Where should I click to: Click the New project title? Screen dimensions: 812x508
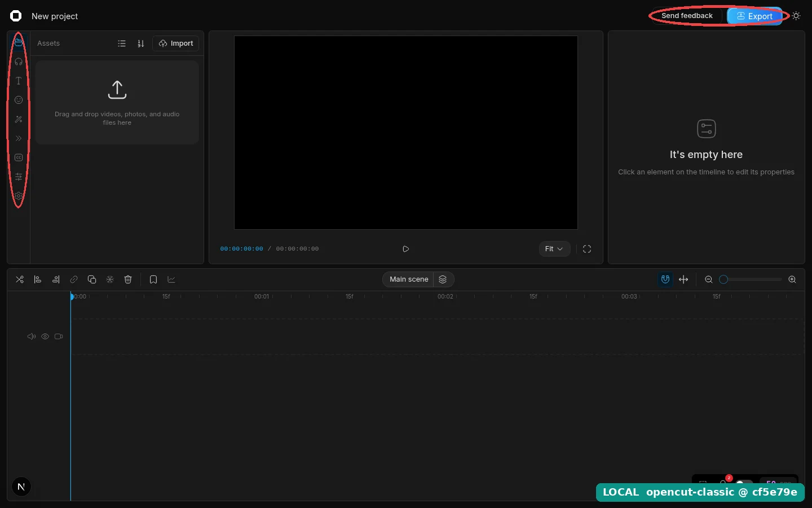point(55,16)
